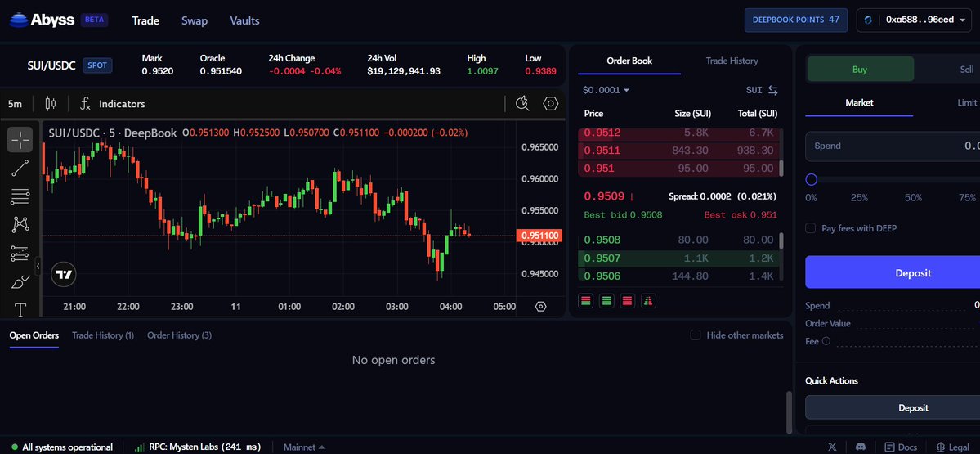The height and width of the screenshot is (454, 980).
Task: Open the Trade History (1) tab
Action: point(103,335)
